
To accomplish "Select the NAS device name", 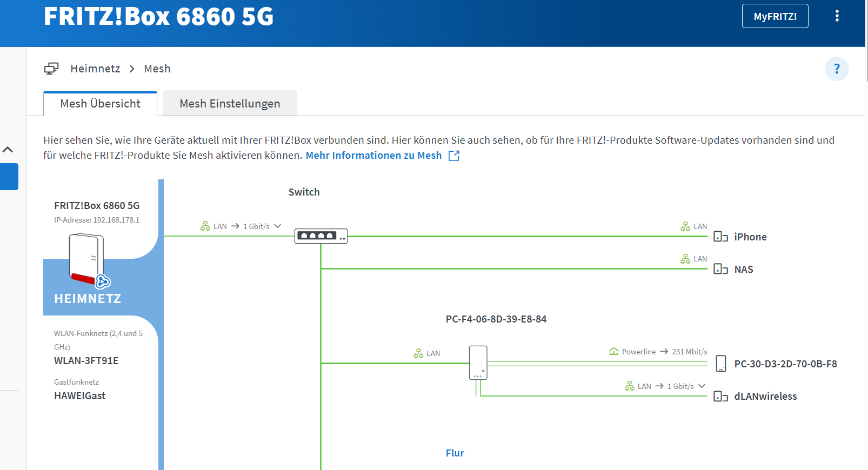I will tap(744, 270).
